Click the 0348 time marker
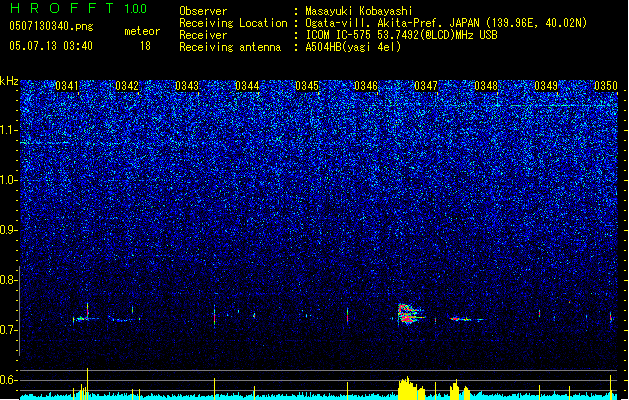The width and height of the screenshot is (629, 400). point(486,86)
